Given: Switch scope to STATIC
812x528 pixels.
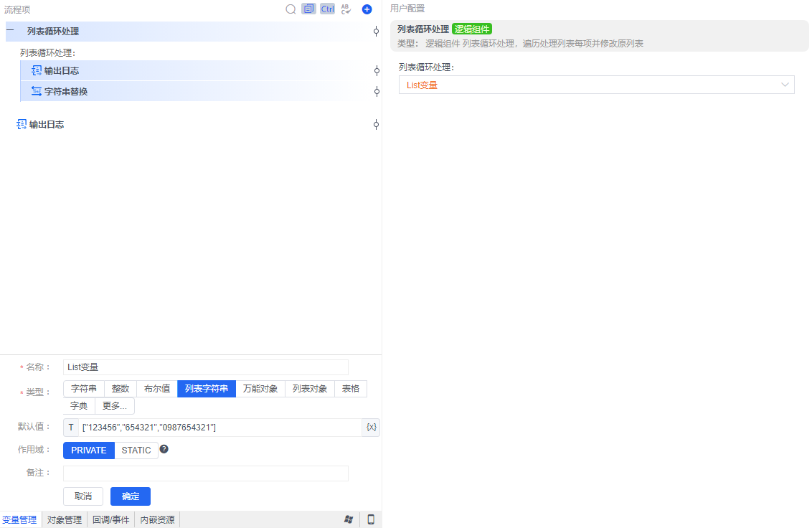Looking at the screenshot, I should point(136,450).
